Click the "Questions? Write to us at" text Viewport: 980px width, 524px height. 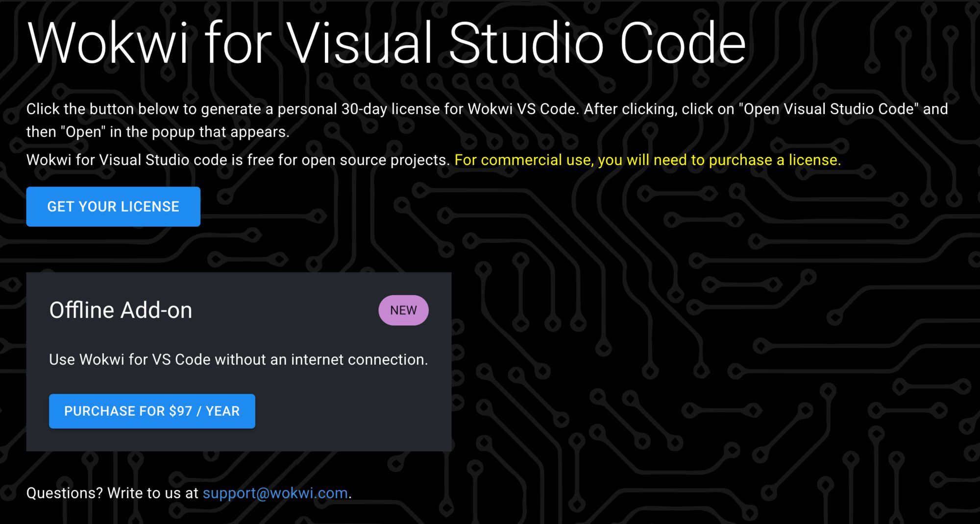(x=112, y=493)
